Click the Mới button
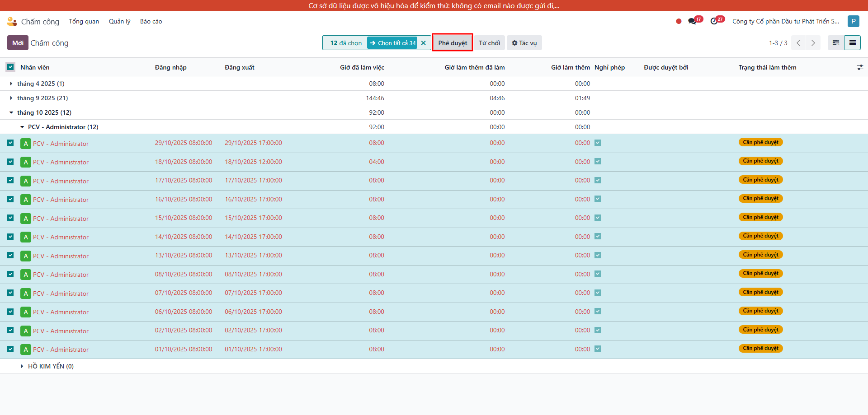 click(x=18, y=43)
